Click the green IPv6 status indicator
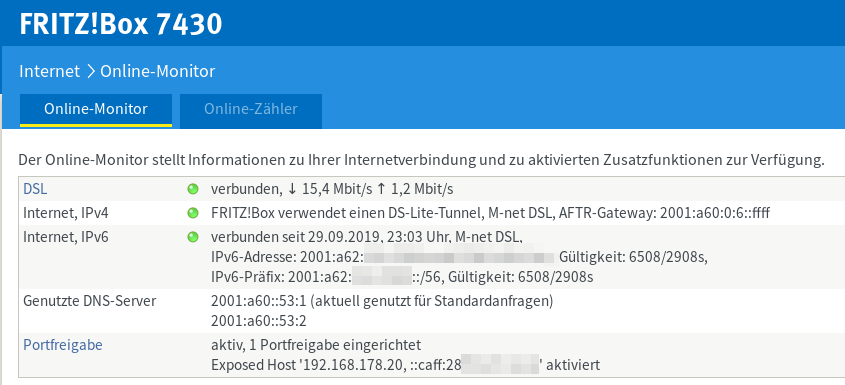Screen dimensions: 845x385 (192, 237)
